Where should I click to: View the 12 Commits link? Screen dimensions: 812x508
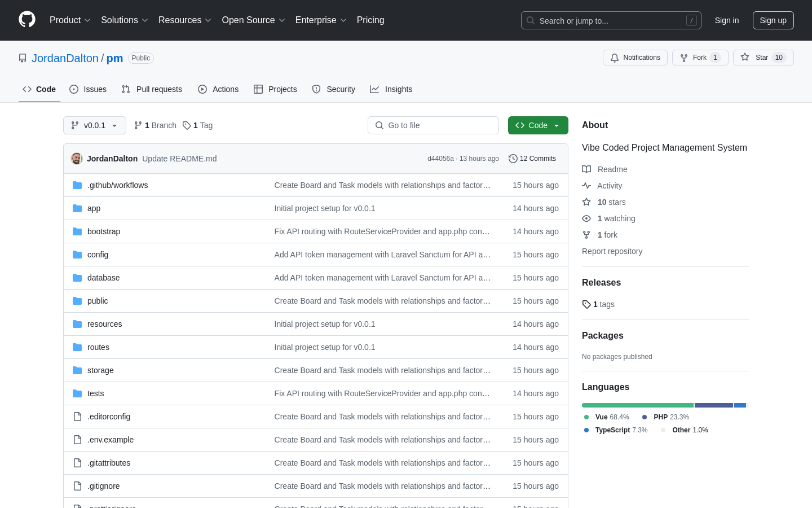click(x=532, y=159)
